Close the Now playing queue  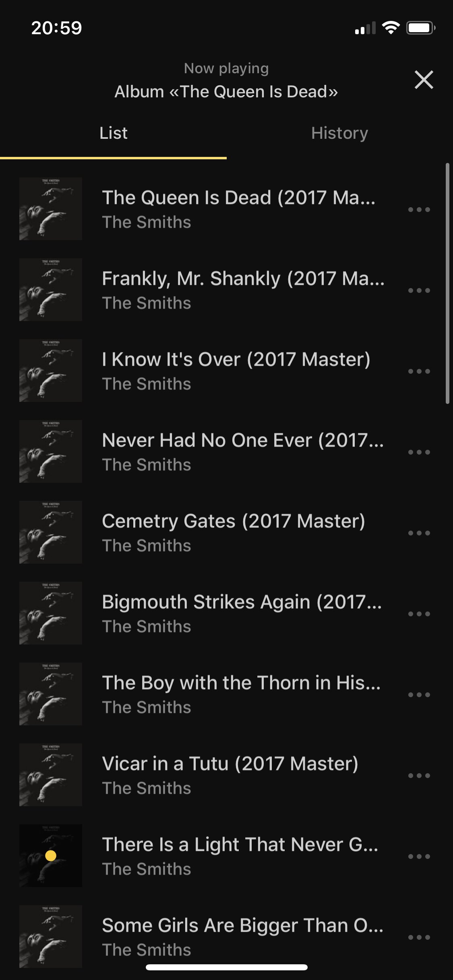424,80
